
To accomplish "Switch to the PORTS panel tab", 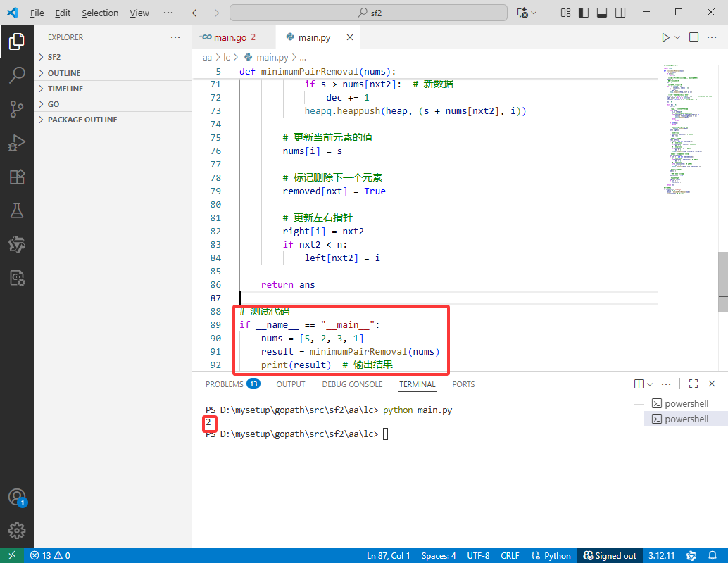I will [463, 384].
